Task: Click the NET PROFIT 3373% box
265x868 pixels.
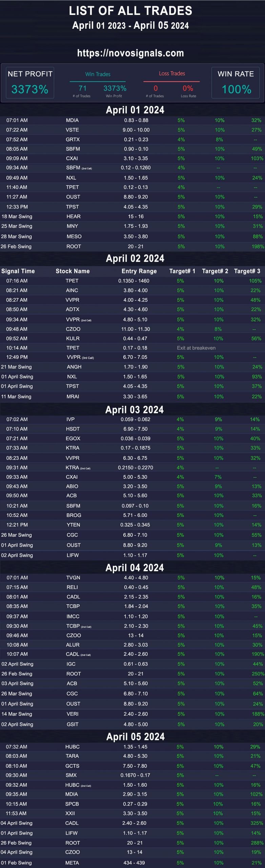Action: [30, 83]
